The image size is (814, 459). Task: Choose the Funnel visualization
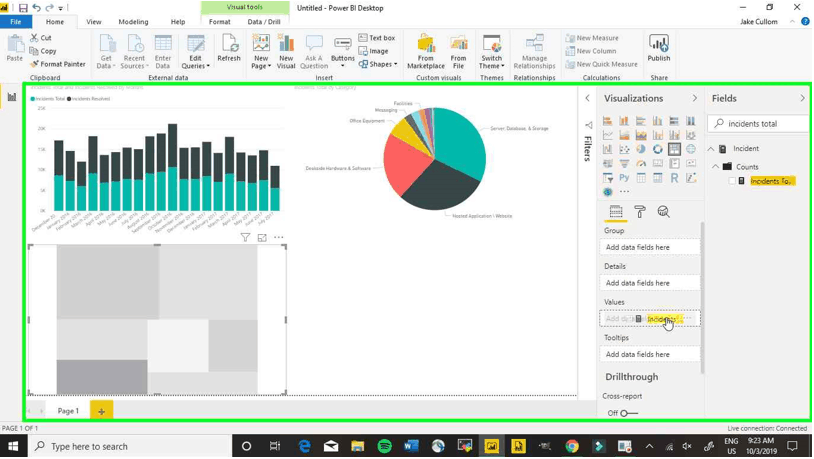[x=624, y=164]
